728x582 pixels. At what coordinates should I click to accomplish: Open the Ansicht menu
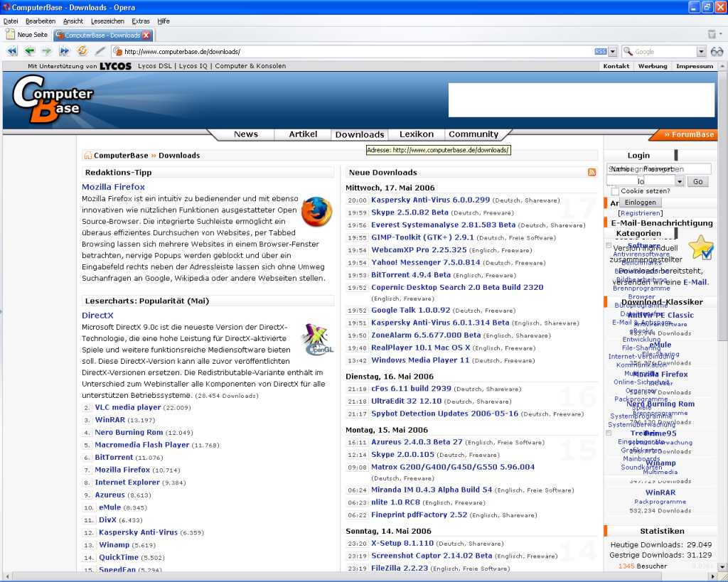pyautogui.click(x=73, y=21)
